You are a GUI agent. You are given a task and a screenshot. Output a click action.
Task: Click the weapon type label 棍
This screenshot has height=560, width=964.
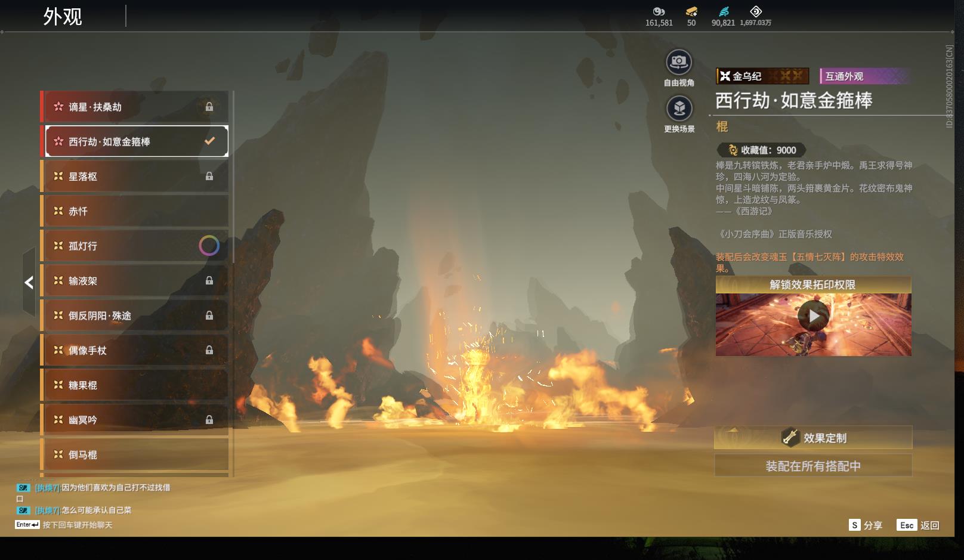(722, 126)
